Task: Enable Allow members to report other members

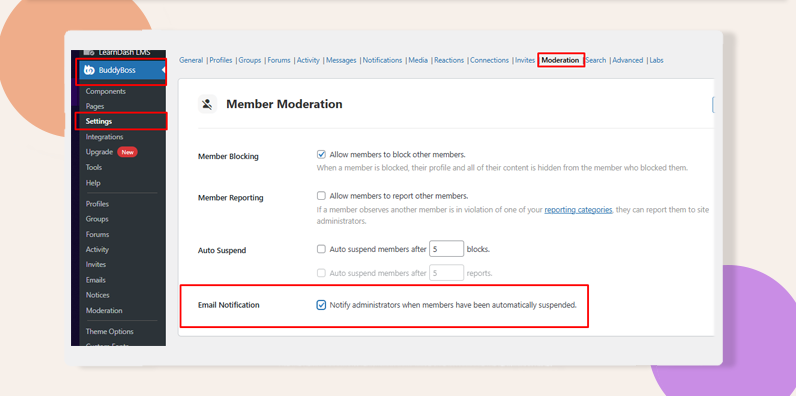Action: [321, 195]
